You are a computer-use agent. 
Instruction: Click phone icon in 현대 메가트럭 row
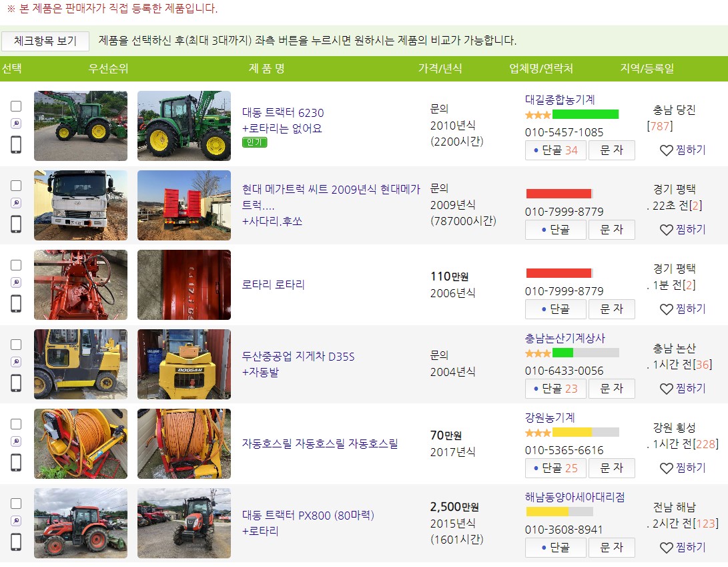click(x=16, y=224)
